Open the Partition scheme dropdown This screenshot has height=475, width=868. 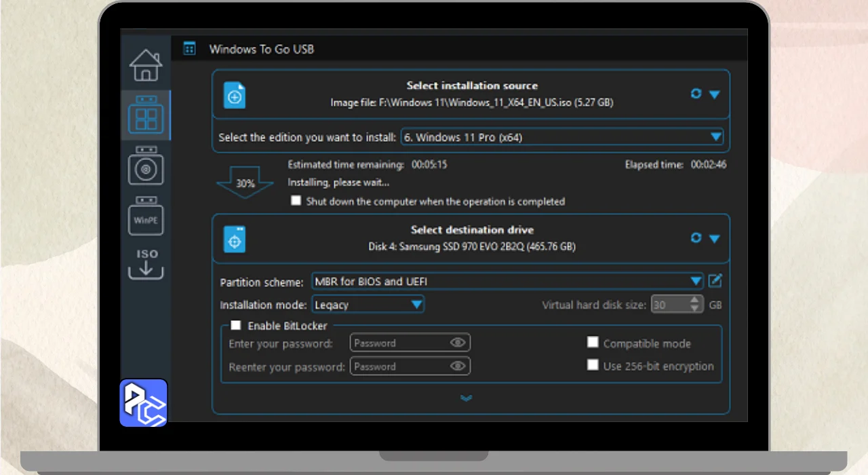point(507,281)
